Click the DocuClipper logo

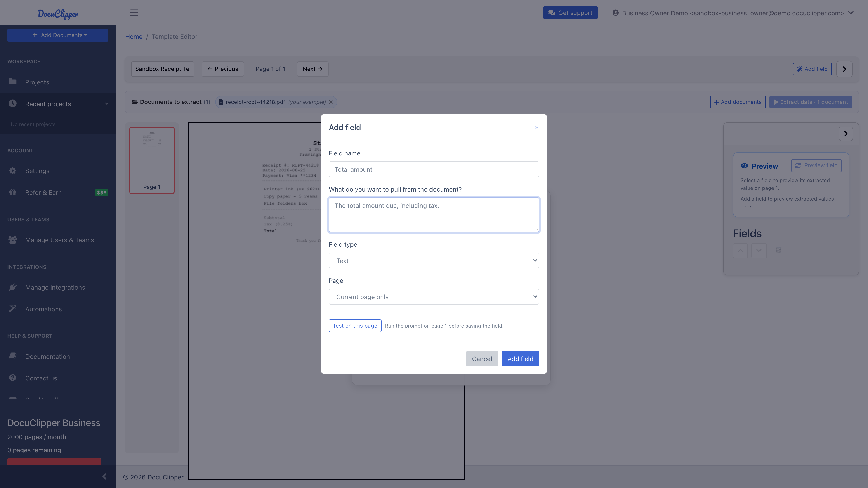[x=58, y=14]
